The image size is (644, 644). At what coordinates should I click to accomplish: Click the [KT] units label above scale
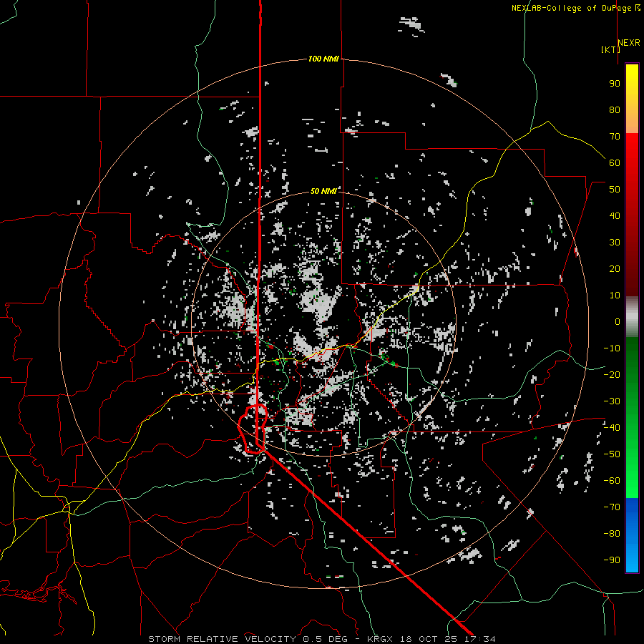(x=610, y=49)
